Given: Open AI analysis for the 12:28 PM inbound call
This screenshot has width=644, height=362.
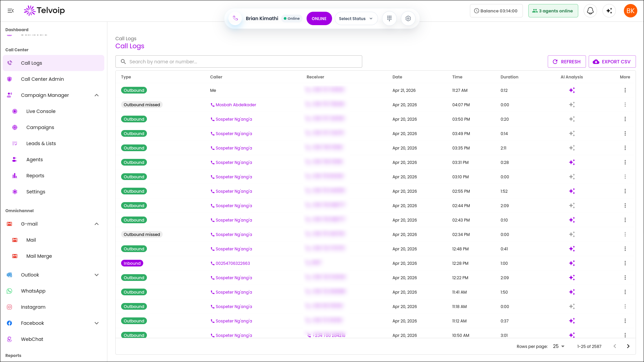Looking at the screenshot, I should pyautogui.click(x=572, y=263).
